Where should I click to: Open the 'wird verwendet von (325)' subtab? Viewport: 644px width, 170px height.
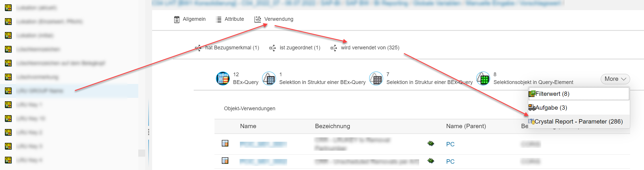tap(370, 48)
